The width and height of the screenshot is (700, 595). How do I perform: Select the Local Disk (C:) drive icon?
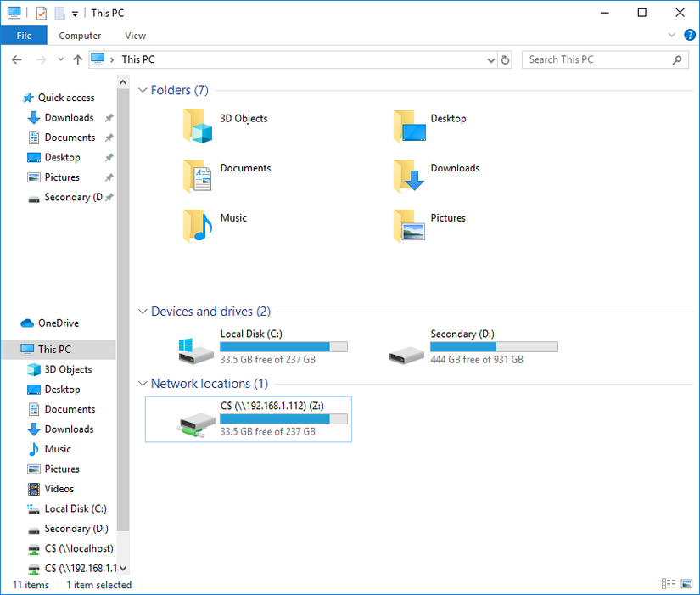coord(195,351)
